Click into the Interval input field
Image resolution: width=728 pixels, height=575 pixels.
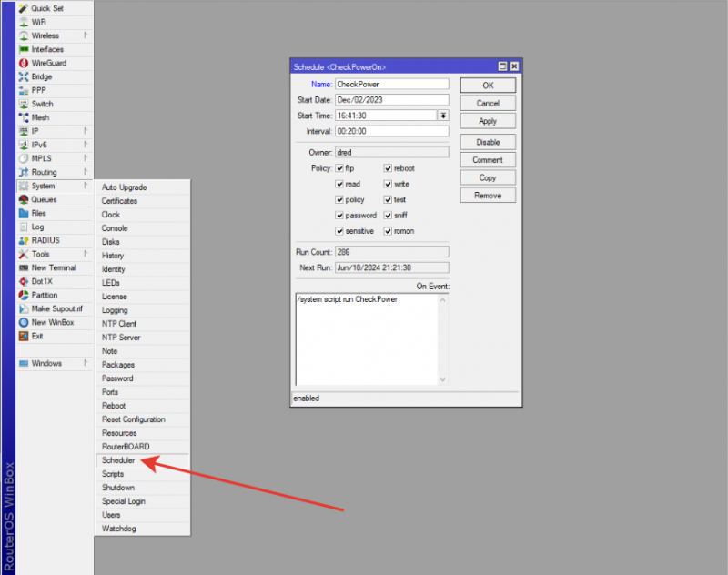point(391,131)
